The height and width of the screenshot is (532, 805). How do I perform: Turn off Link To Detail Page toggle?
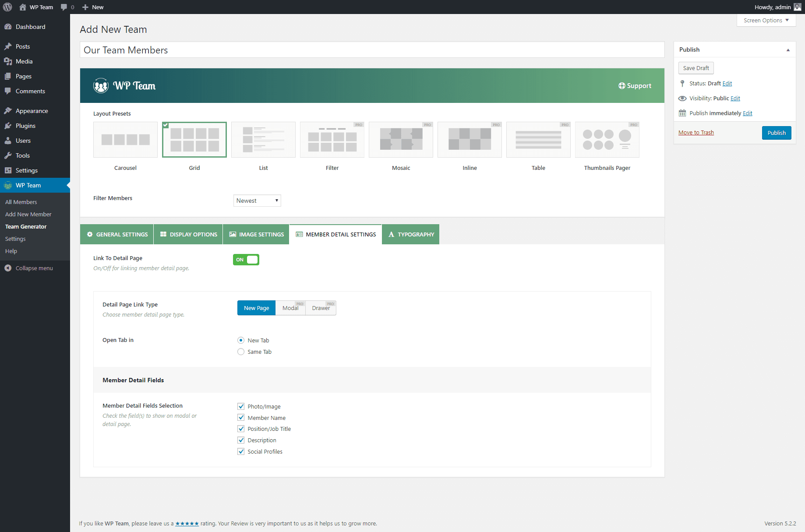pyautogui.click(x=246, y=260)
